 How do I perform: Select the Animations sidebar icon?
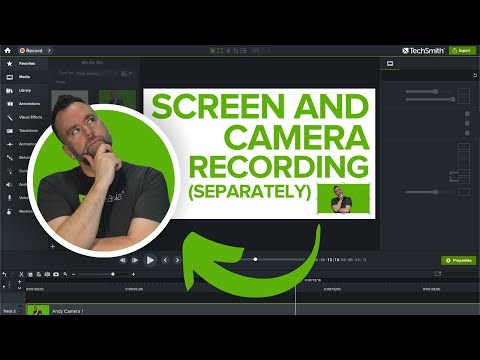(10, 144)
